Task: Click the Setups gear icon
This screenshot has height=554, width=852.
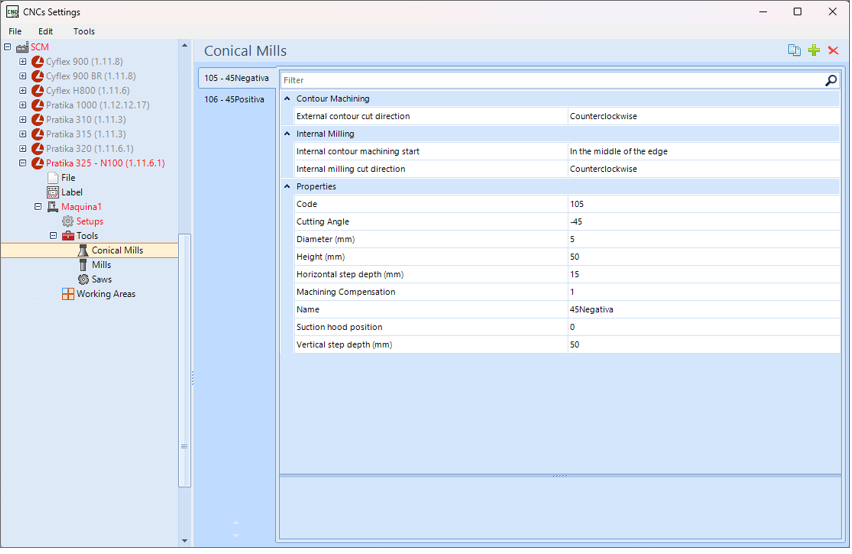Action: (x=68, y=221)
